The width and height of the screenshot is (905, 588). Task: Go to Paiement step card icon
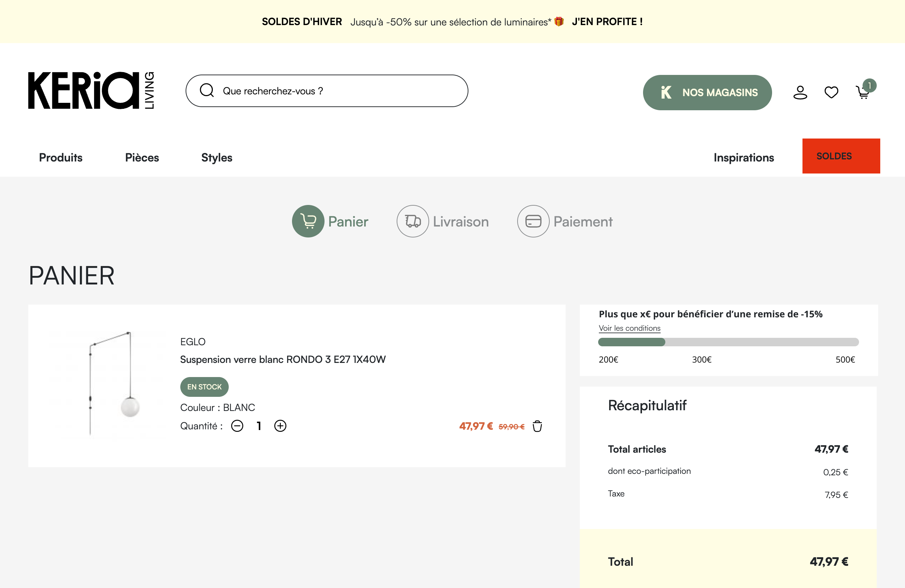[533, 221]
